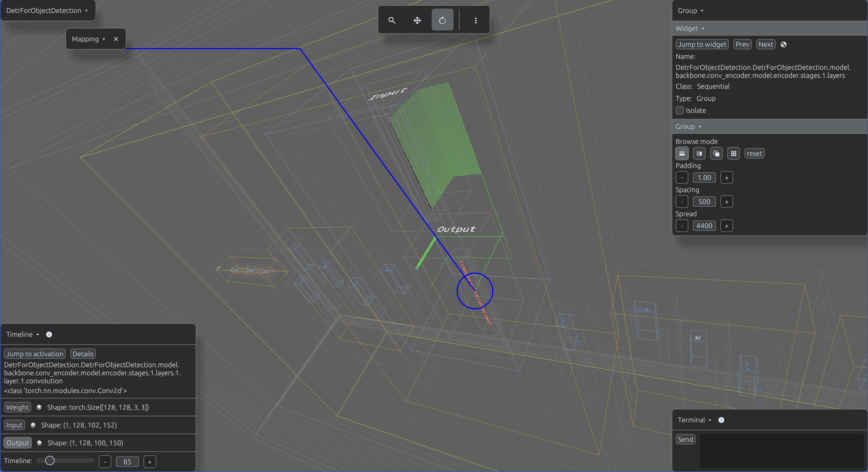This screenshot has width=868, height=472.
Task: Decrease Spread value
Action: point(682,226)
